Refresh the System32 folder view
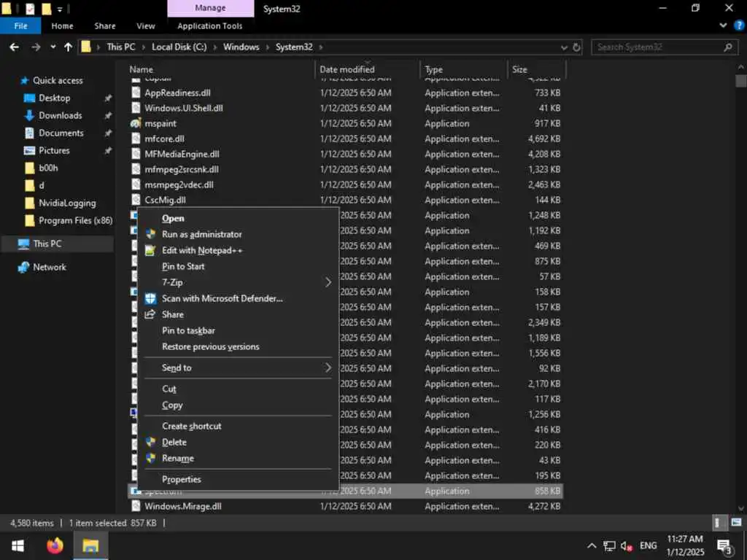The width and height of the screenshot is (747, 560). point(576,47)
